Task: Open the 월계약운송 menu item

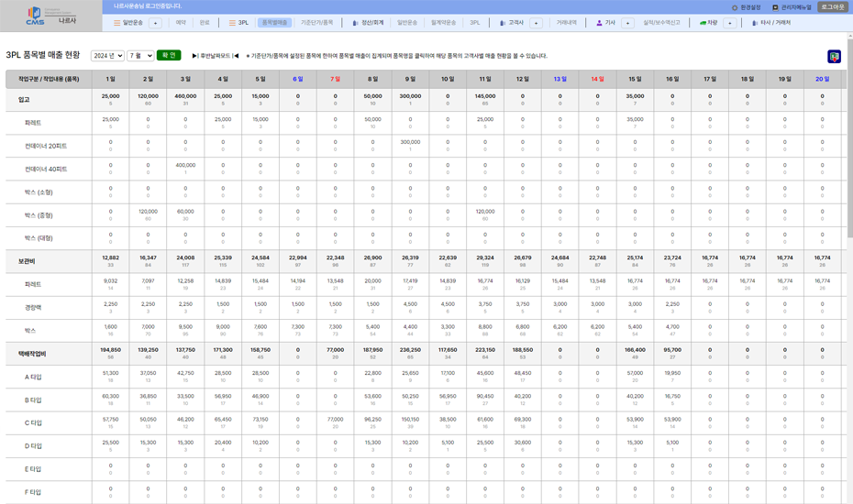Action: point(444,23)
